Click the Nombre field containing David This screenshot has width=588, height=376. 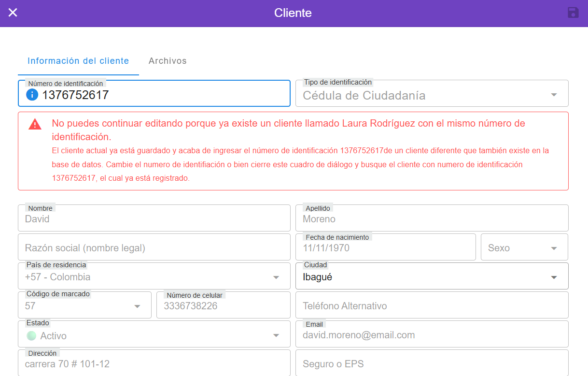[x=154, y=219]
